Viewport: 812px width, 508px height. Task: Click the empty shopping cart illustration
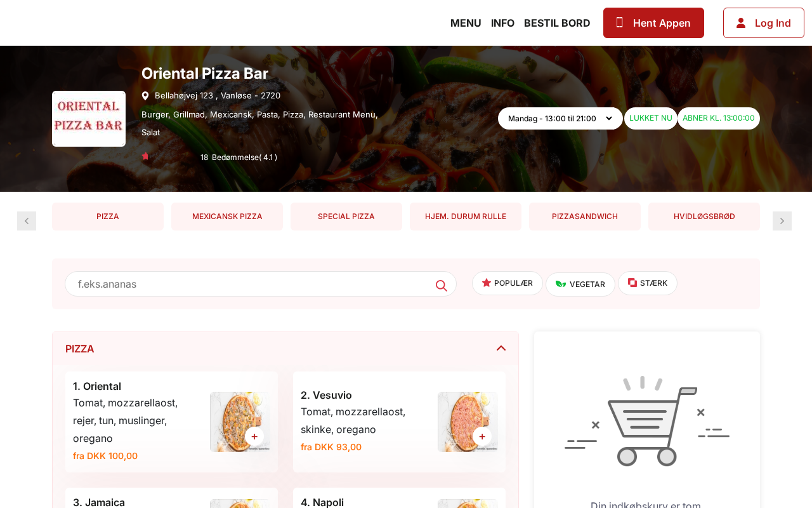(647, 421)
